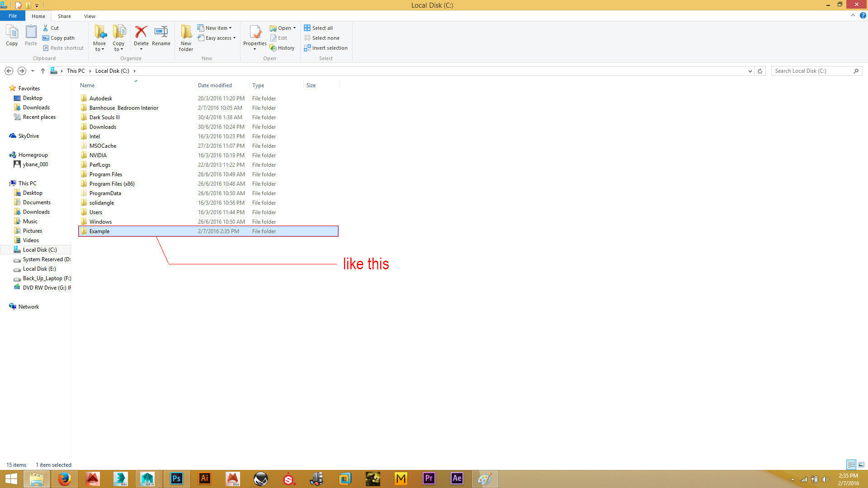The image size is (868, 488).
Task: Create a New folder
Action: click(x=186, y=37)
